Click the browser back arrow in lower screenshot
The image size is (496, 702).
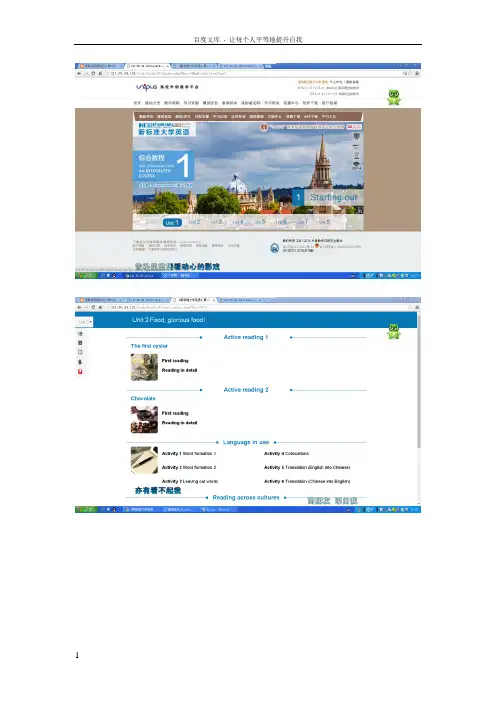[79, 308]
